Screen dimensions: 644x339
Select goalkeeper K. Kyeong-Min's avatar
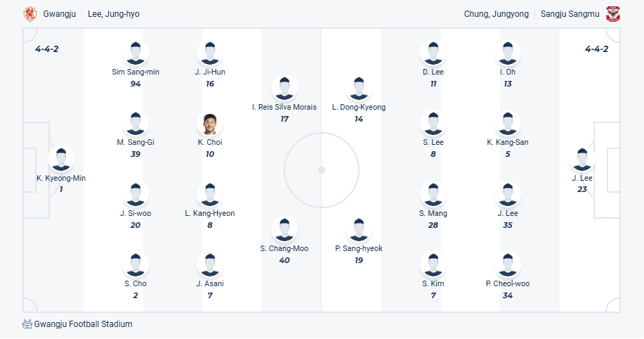click(61, 160)
